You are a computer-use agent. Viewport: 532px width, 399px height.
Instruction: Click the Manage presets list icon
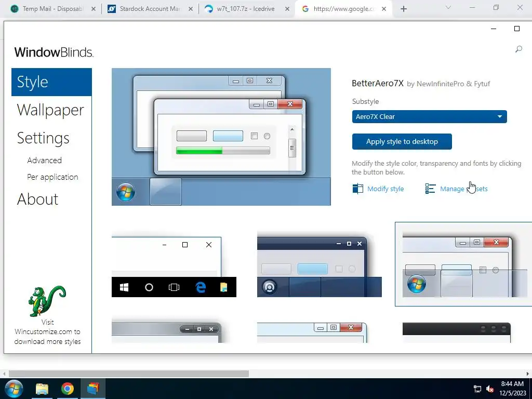[x=430, y=189]
